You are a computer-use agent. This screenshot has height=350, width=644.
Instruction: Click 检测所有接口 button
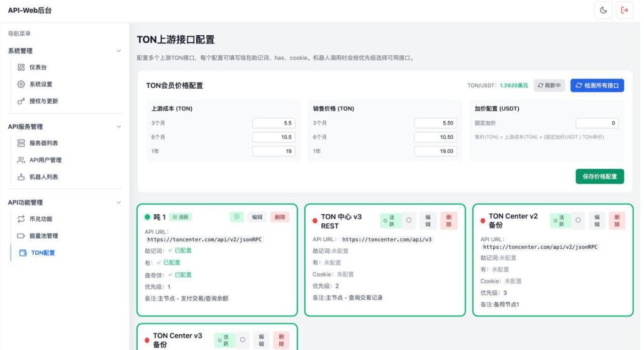pyautogui.click(x=597, y=85)
